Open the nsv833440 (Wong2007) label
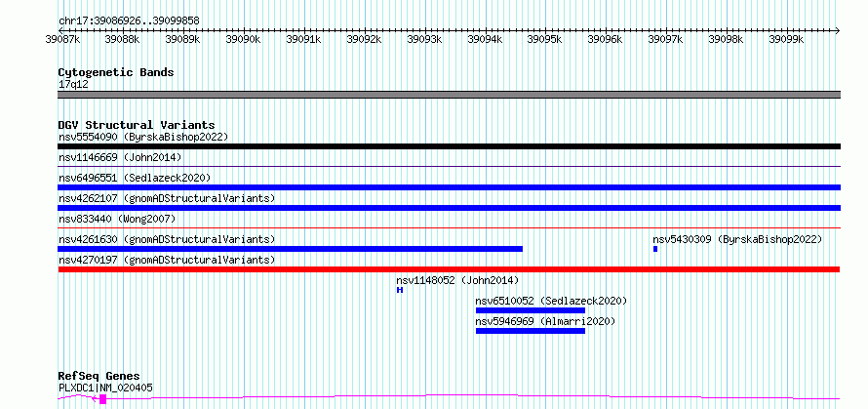This screenshot has width=868, height=409. point(117,219)
